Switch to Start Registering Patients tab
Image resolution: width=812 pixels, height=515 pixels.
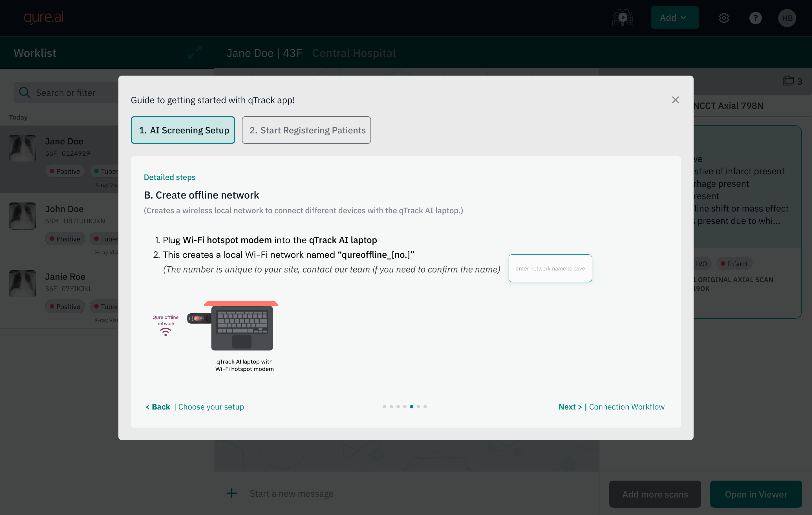(306, 130)
